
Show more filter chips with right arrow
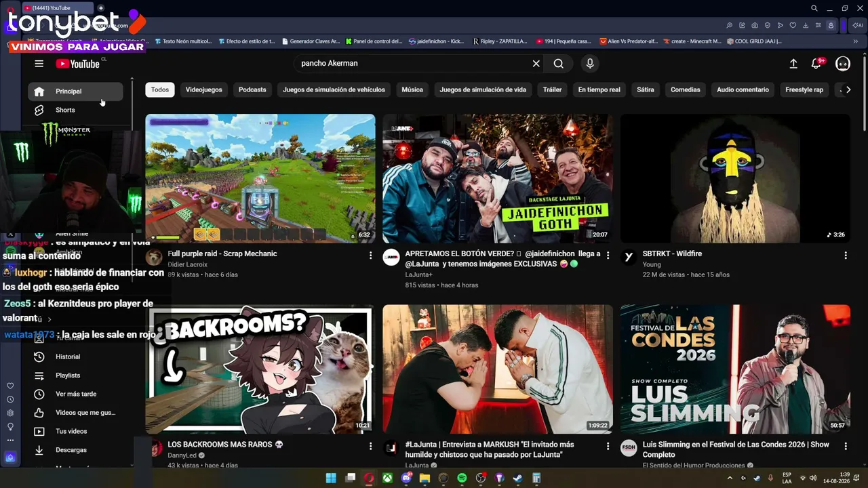tap(848, 89)
